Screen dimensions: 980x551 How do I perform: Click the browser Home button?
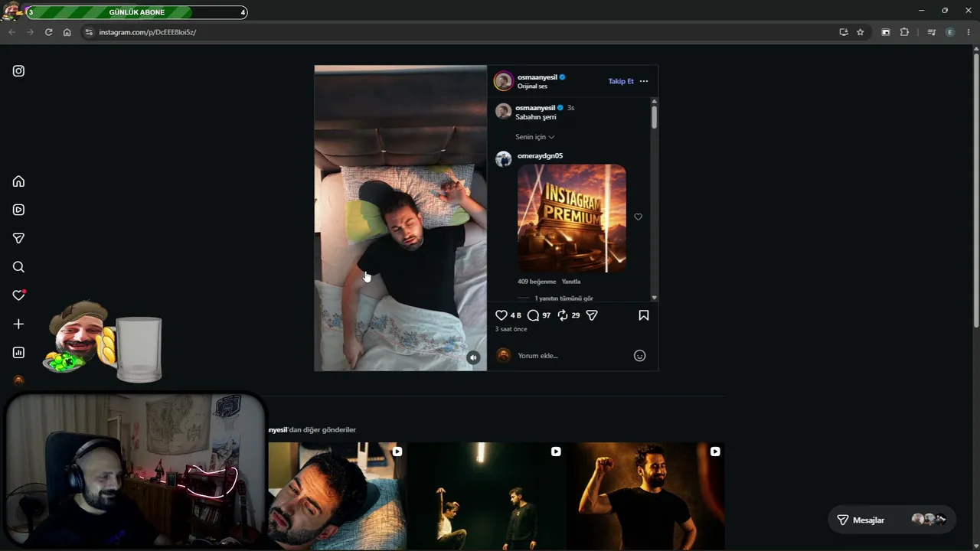point(67,32)
